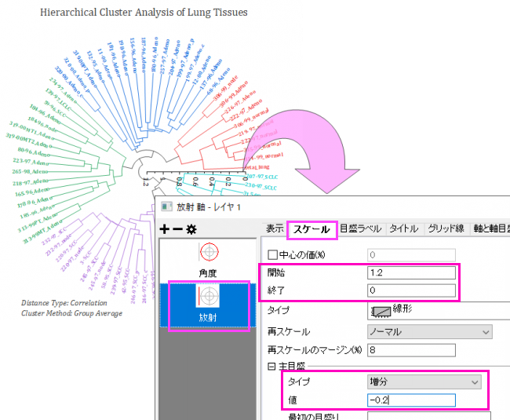Click the 最初の目盛り input field
Screen dimensions: 510x420
[x=429, y=416]
